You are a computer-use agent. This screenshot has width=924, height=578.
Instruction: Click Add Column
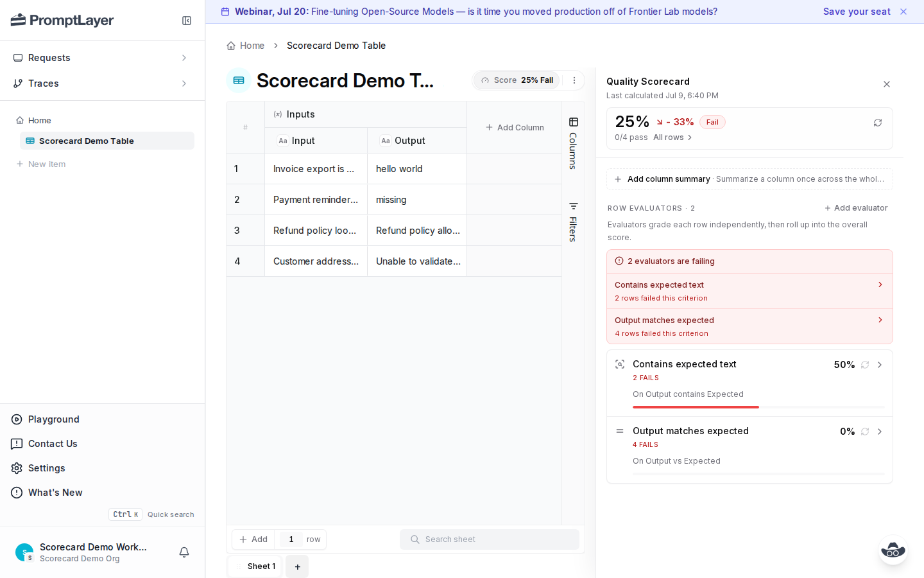(x=515, y=127)
